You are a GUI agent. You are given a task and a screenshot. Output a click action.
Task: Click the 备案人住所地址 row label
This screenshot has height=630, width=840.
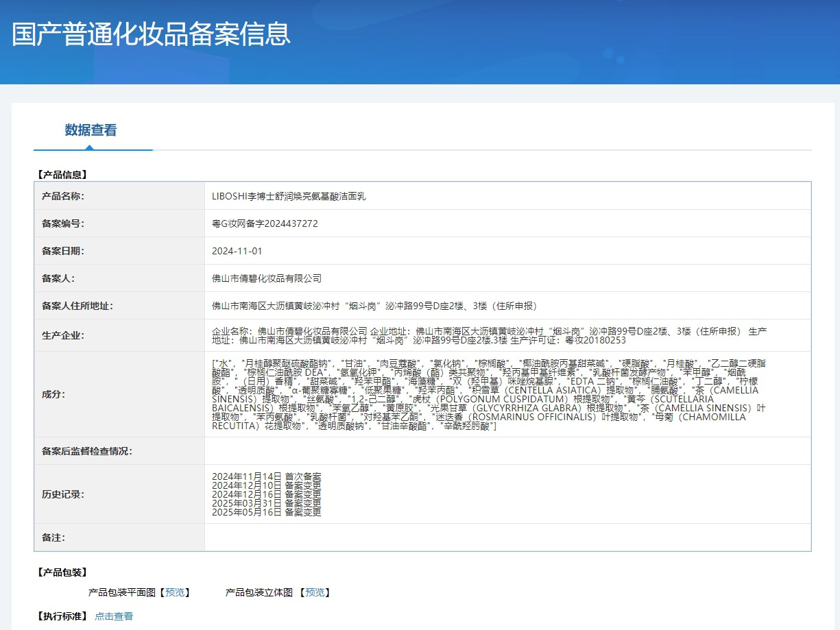(77, 306)
